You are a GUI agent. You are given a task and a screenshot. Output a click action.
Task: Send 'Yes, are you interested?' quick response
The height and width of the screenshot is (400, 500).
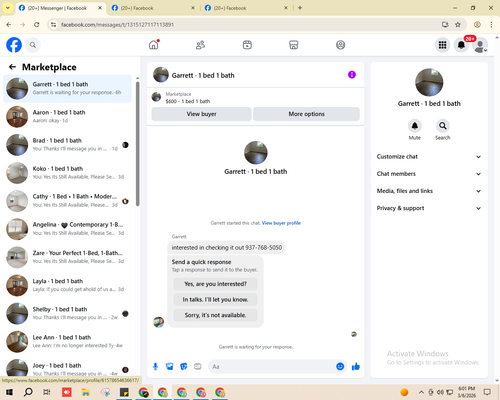click(x=215, y=284)
